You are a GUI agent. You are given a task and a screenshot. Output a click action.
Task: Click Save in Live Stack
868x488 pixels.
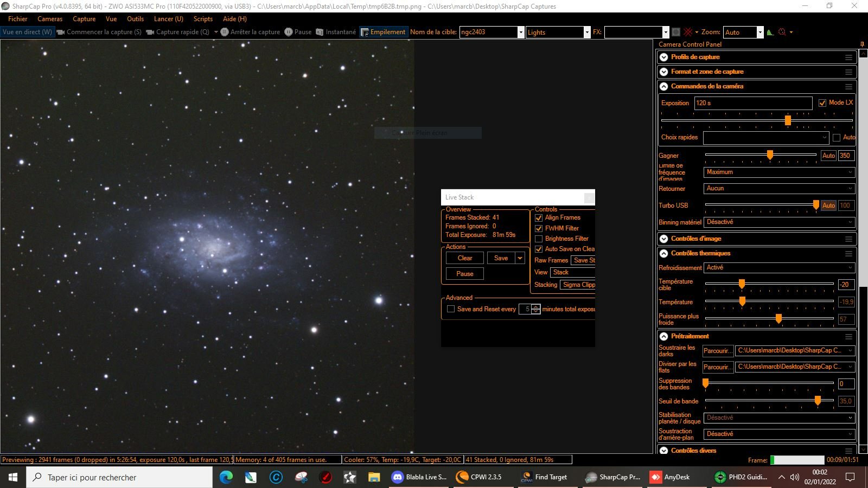pyautogui.click(x=501, y=258)
